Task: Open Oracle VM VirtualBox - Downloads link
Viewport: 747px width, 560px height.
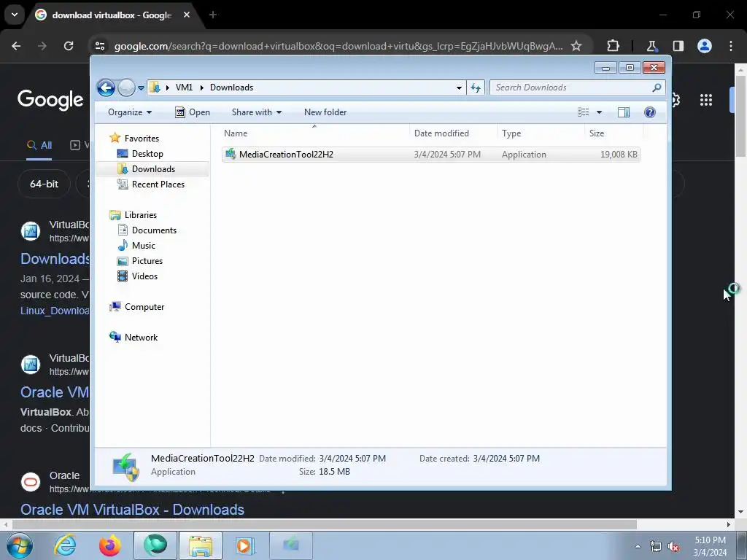Action: pyautogui.click(x=132, y=510)
